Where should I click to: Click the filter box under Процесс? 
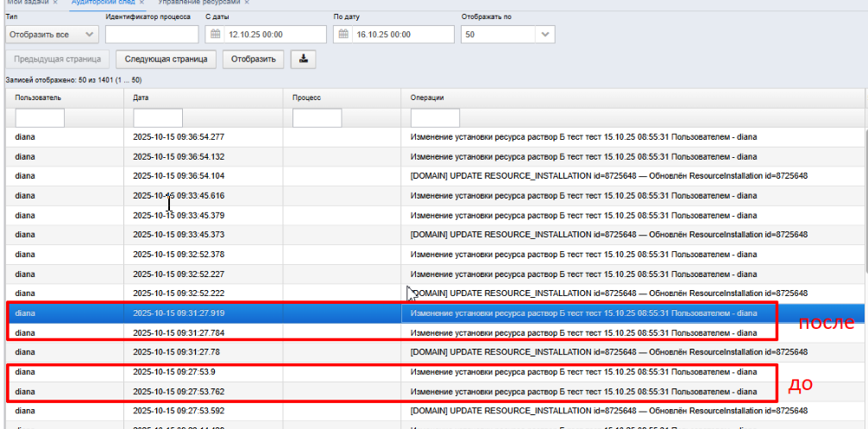(x=318, y=118)
